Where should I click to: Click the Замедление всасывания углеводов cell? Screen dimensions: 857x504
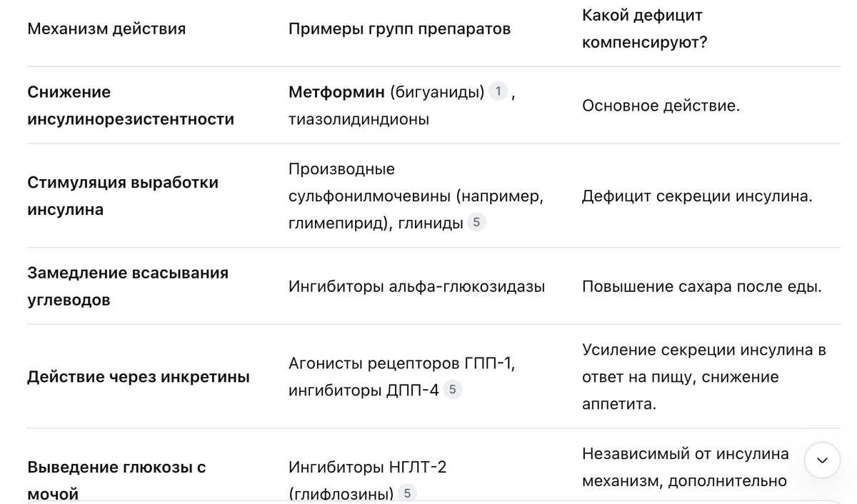tap(128, 286)
